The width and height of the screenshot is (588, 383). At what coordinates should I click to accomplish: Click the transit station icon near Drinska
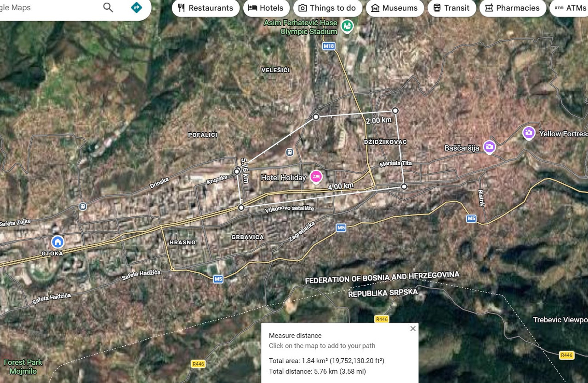83,207
